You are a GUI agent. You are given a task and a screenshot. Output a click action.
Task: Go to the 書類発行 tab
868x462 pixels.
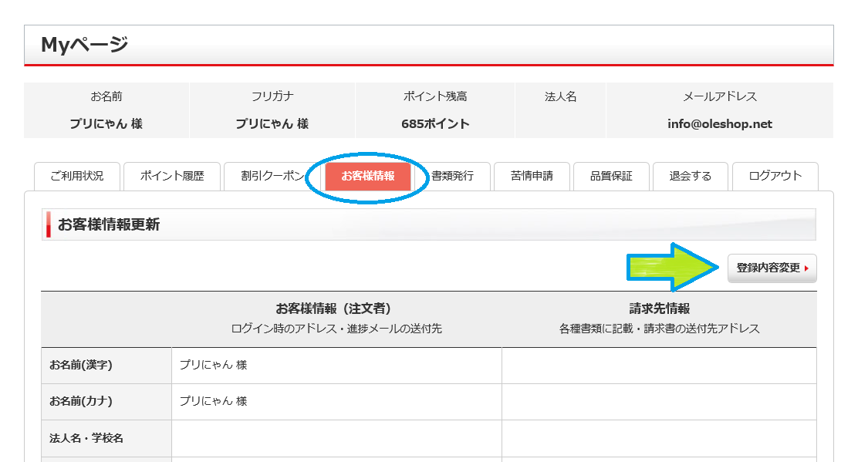452,176
